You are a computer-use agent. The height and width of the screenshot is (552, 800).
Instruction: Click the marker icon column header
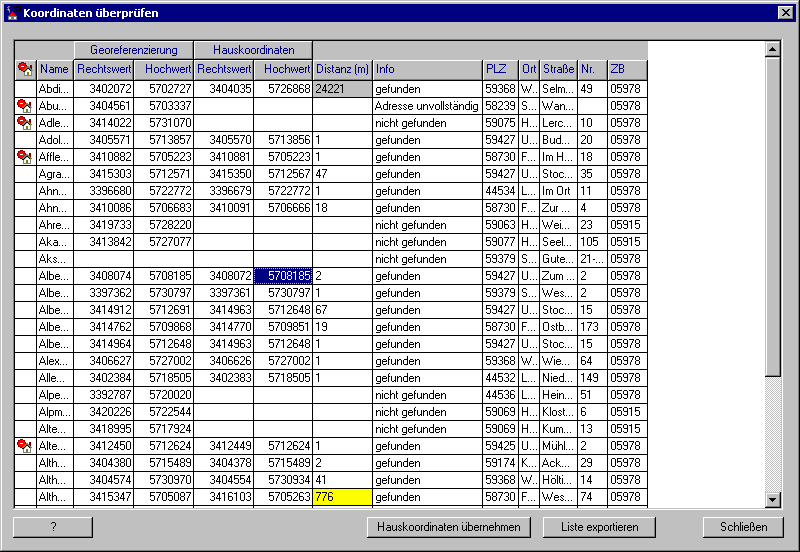pyautogui.click(x=25, y=69)
